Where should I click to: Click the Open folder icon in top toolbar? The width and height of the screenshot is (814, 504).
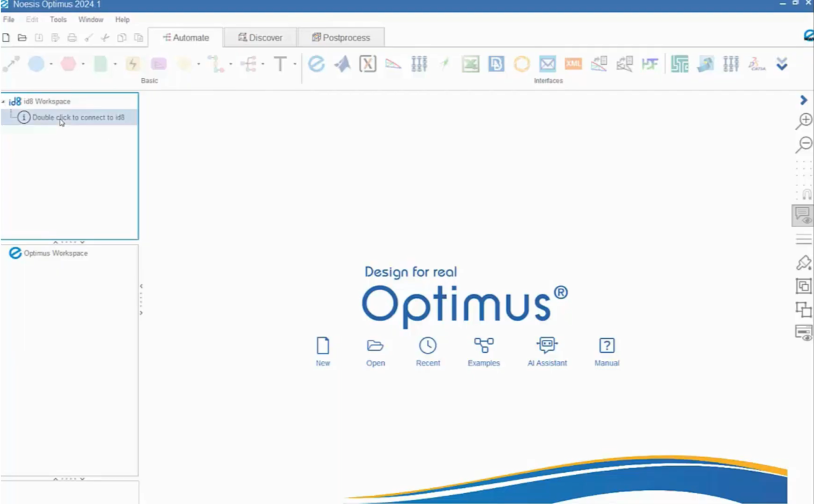22,38
